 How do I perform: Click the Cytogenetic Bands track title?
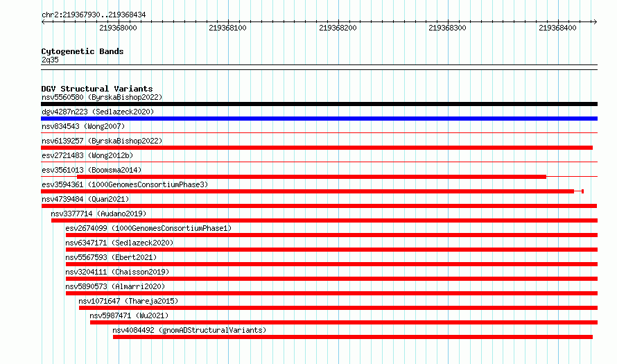click(82, 51)
